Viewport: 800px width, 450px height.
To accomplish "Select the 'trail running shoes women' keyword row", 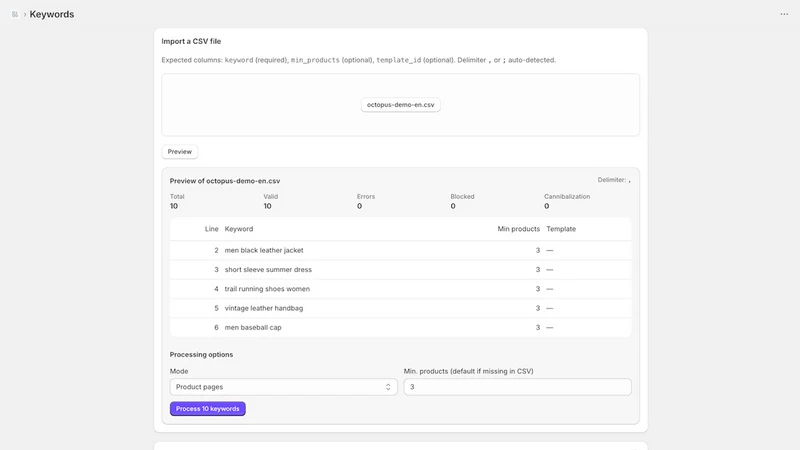I will [401, 289].
